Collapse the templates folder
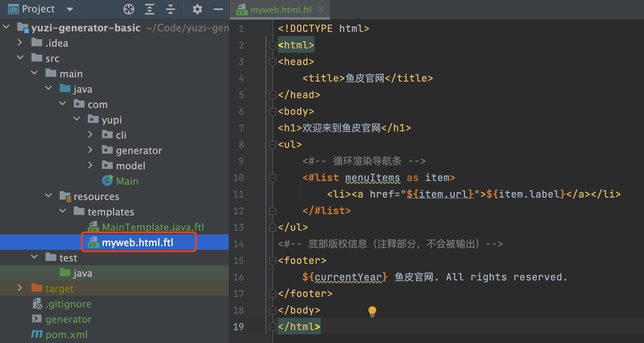644x343 pixels. 63,211
